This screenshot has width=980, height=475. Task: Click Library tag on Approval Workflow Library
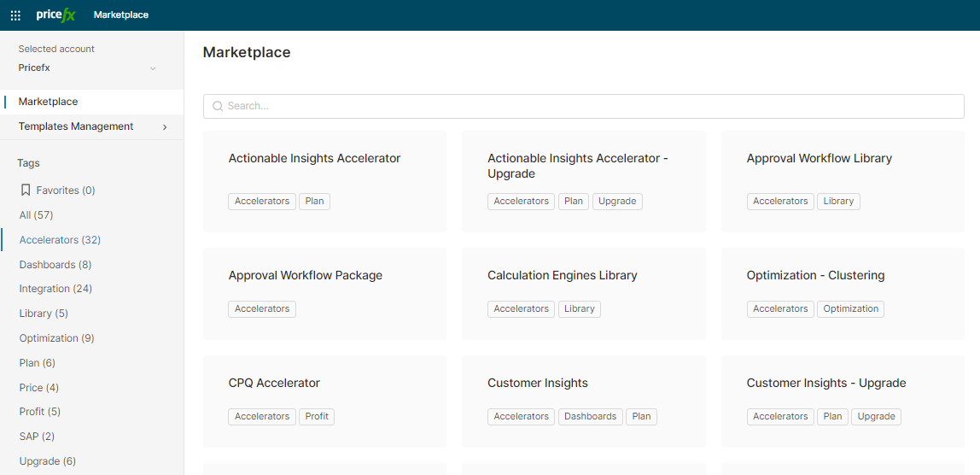pos(838,202)
